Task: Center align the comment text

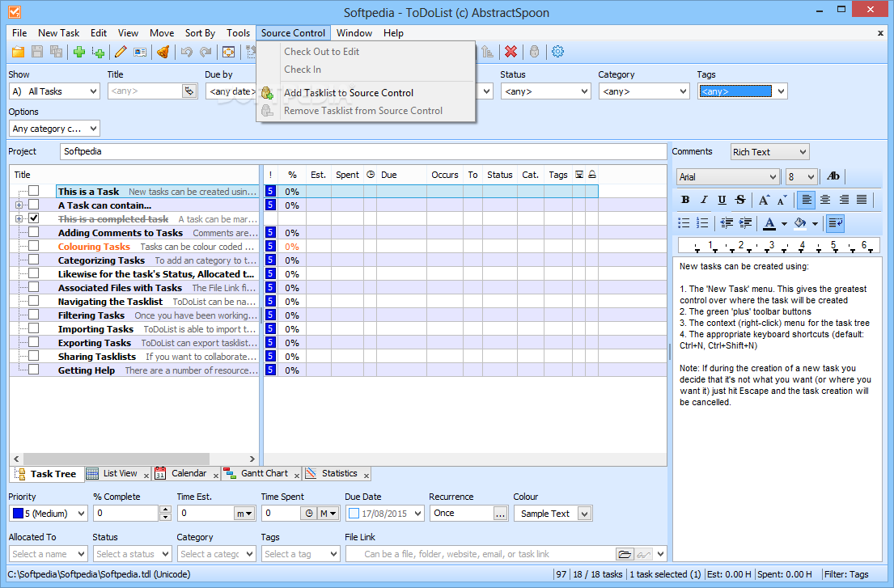Action: [825, 200]
